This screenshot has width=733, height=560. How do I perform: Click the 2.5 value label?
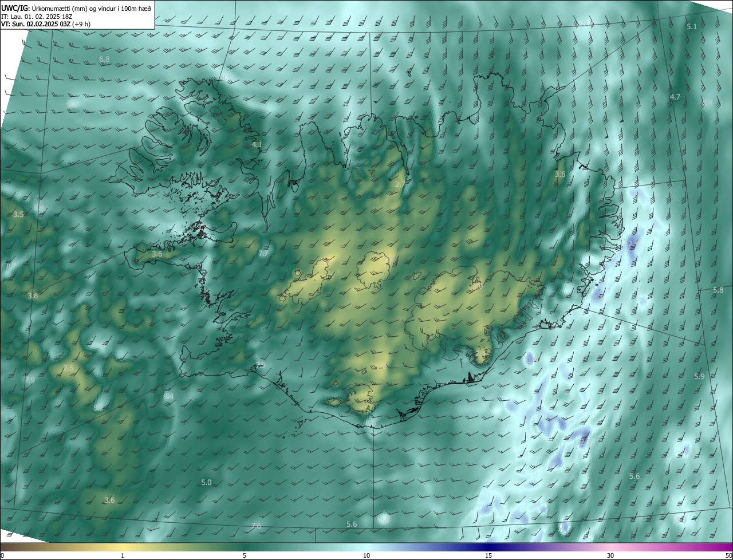coord(68,368)
